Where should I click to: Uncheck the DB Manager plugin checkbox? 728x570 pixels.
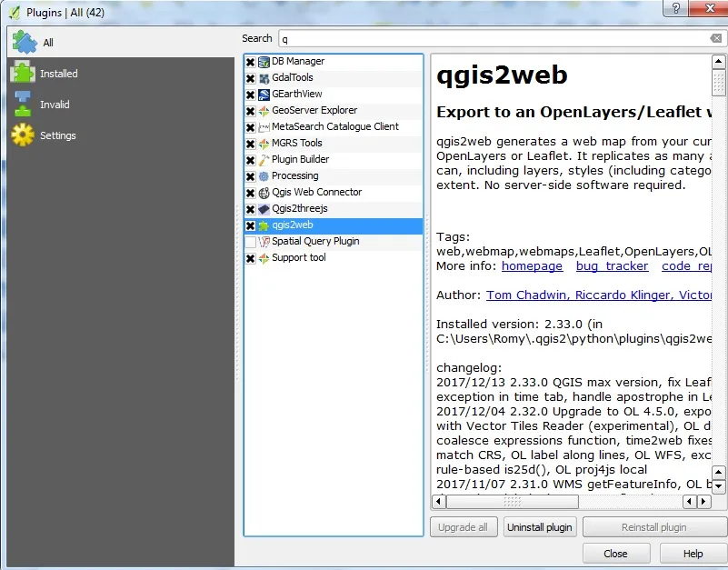click(250, 62)
